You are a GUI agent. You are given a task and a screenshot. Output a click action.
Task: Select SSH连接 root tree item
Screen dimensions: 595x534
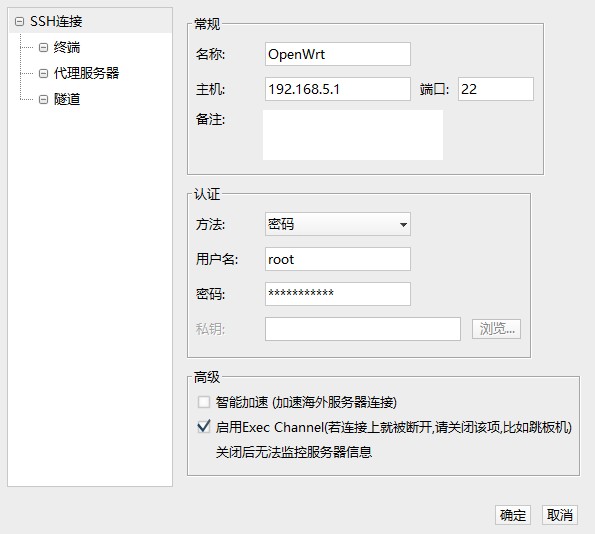[x=56, y=22]
